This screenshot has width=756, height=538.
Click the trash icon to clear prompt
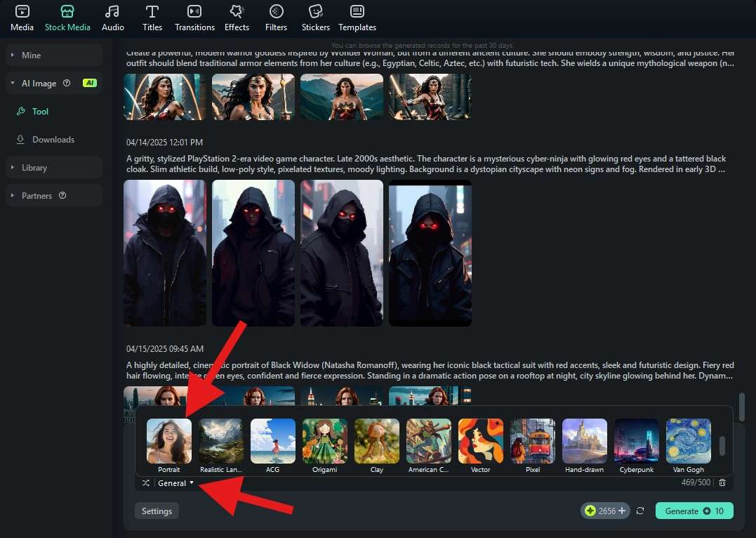pyautogui.click(x=722, y=483)
